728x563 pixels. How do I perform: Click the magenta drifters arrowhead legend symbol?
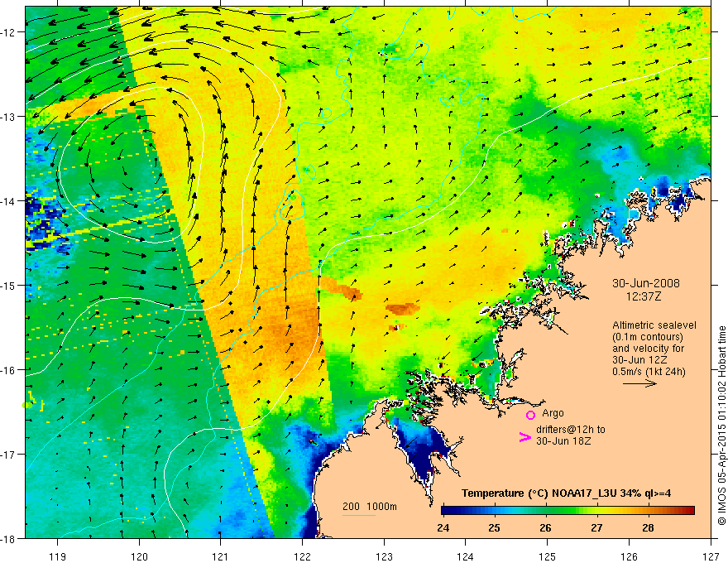[524, 437]
